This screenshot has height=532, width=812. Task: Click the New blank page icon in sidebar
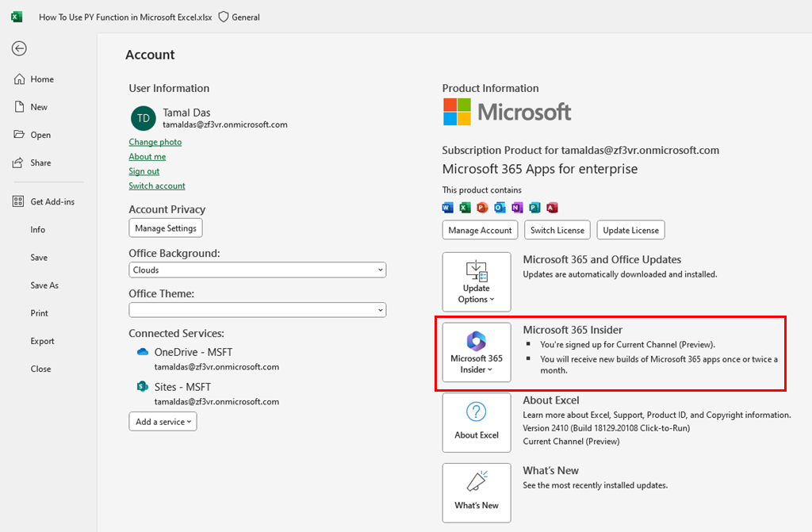click(19, 107)
